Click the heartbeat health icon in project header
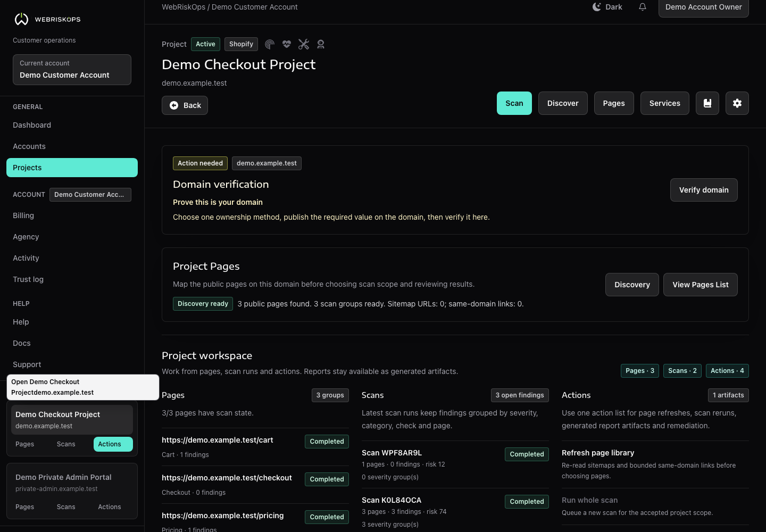766x532 pixels. click(287, 44)
